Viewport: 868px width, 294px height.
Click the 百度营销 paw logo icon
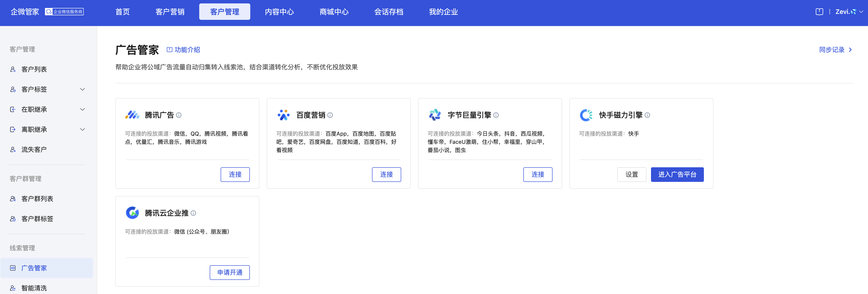283,115
